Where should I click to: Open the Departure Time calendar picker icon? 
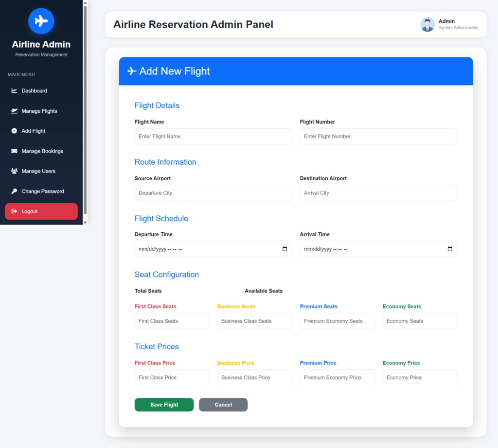285,249
